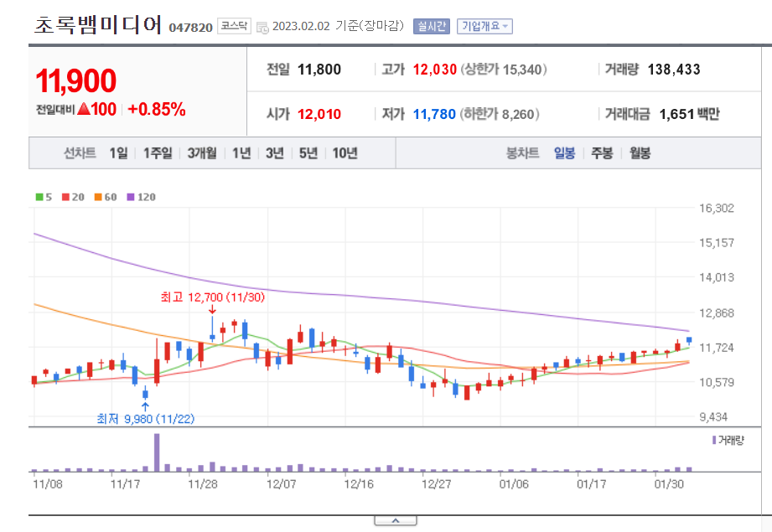
Task: Click the orange 60-day moving average swatch
Action: pos(98,198)
